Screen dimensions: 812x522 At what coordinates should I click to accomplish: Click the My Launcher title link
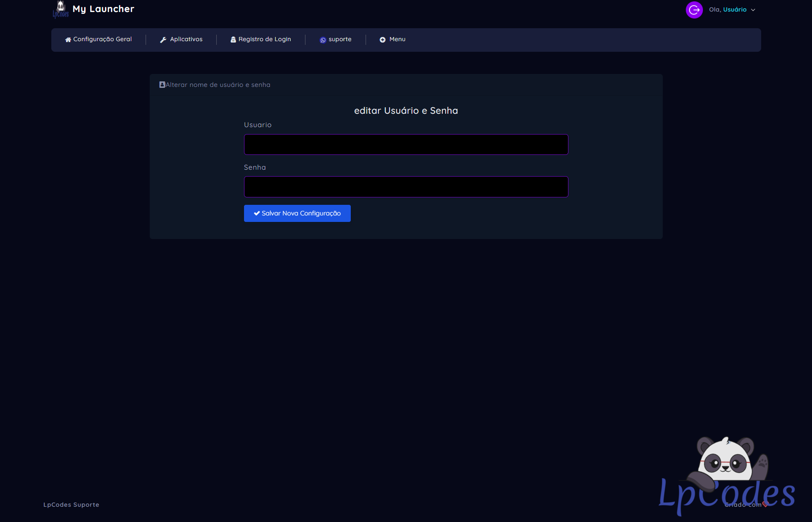104,9
